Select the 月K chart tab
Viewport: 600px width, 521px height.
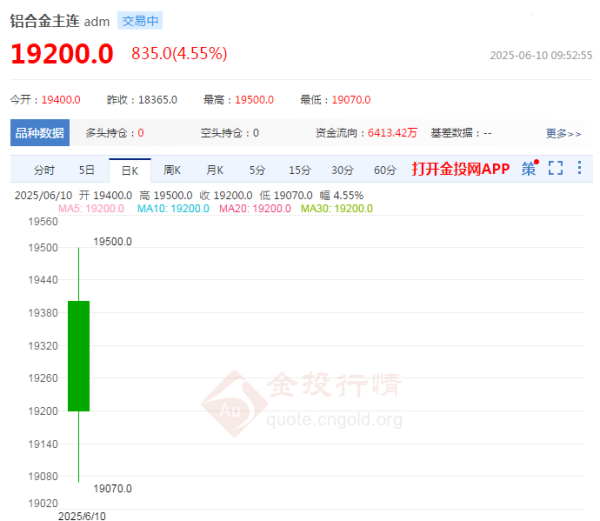point(215,170)
